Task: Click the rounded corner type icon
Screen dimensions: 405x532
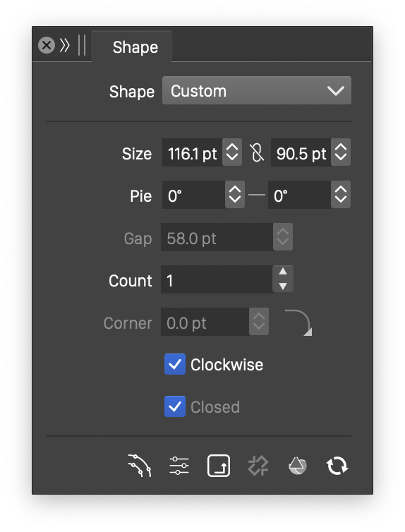Action: coord(298,322)
